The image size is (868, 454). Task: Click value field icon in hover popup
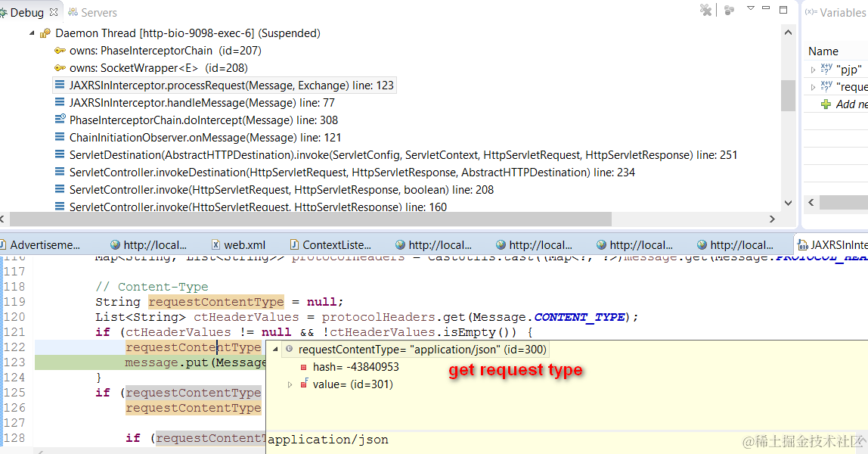[x=304, y=383]
